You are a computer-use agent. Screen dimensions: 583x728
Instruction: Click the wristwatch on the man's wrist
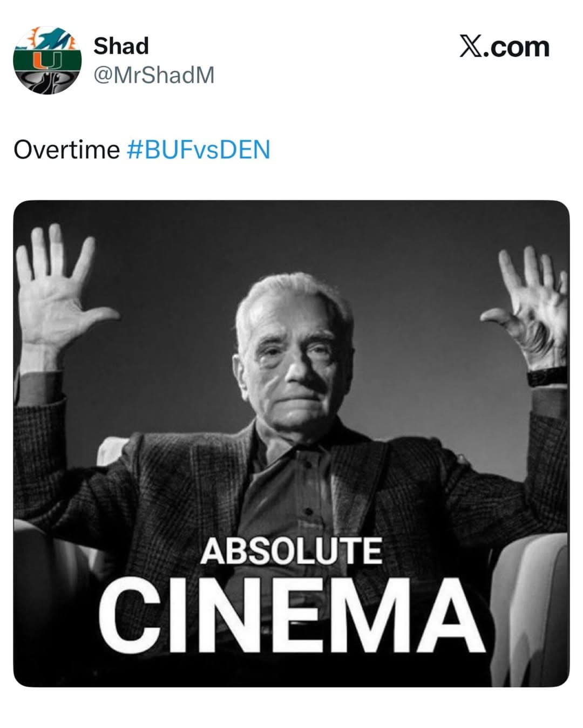tap(546, 376)
